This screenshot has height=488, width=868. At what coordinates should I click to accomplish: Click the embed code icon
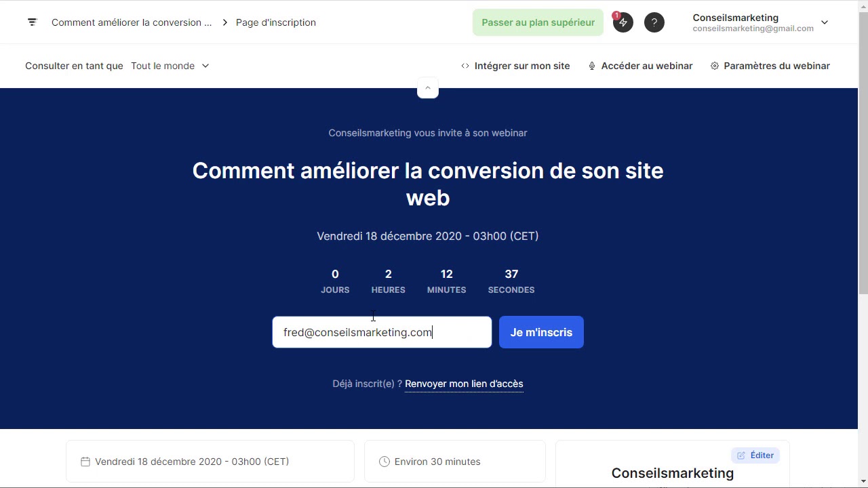pos(465,66)
